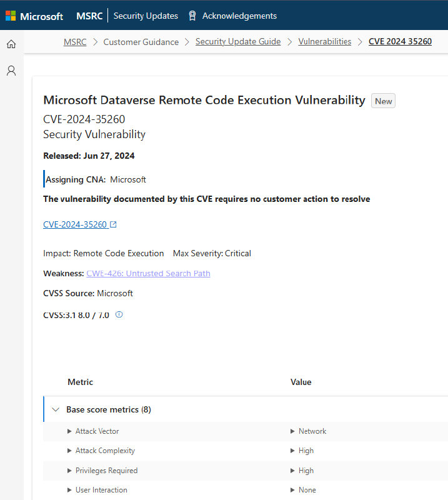The image size is (448, 500).
Task: Expand the Attack Complexity metric row
Action: tap(70, 451)
